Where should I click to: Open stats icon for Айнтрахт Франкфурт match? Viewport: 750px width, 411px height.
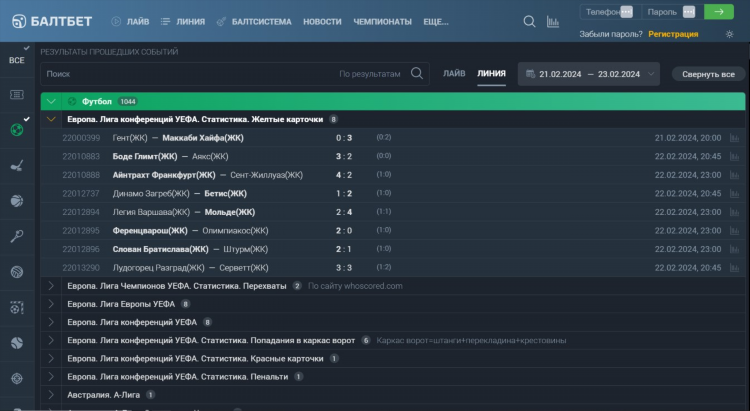point(734,175)
